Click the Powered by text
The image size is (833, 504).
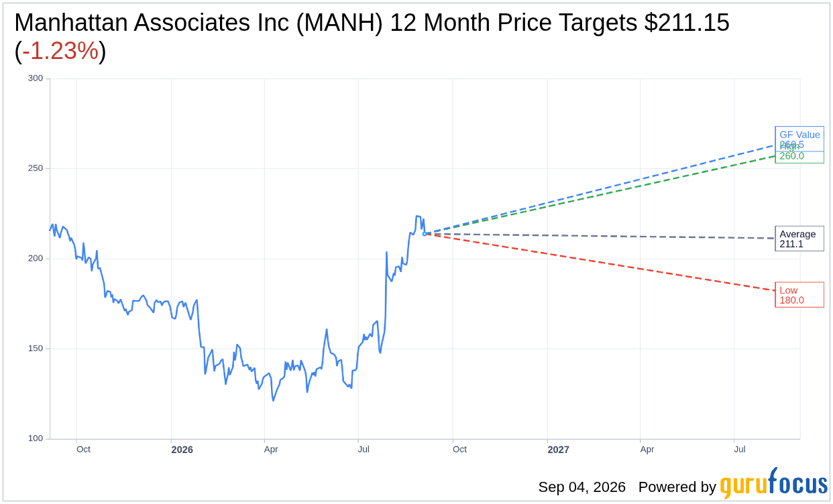point(677,487)
